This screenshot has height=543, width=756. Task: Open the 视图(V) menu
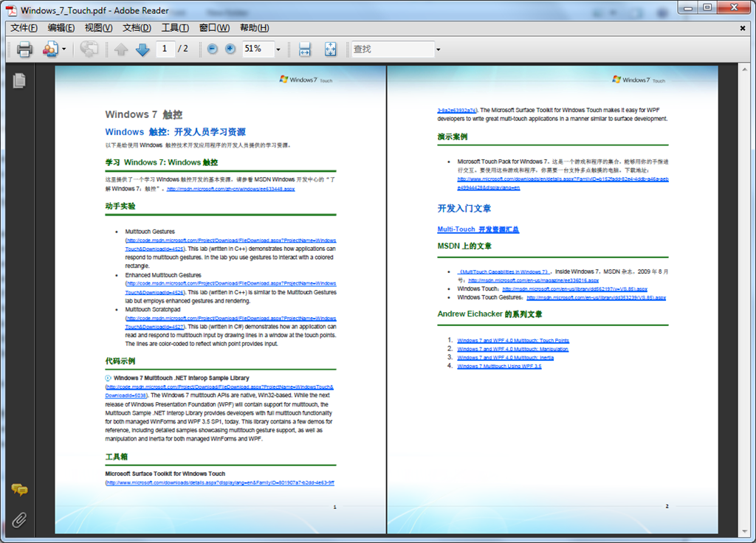tap(98, 28)
